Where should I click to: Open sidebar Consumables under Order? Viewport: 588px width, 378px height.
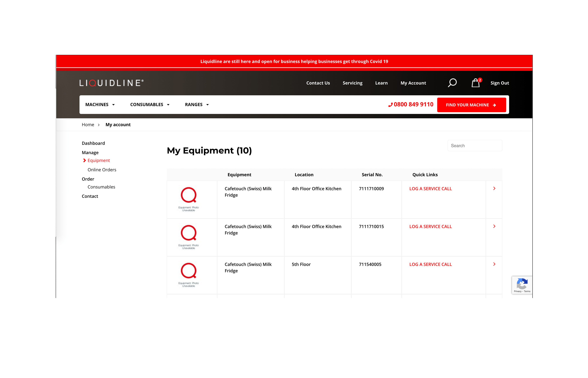click(x=101, y=187)
